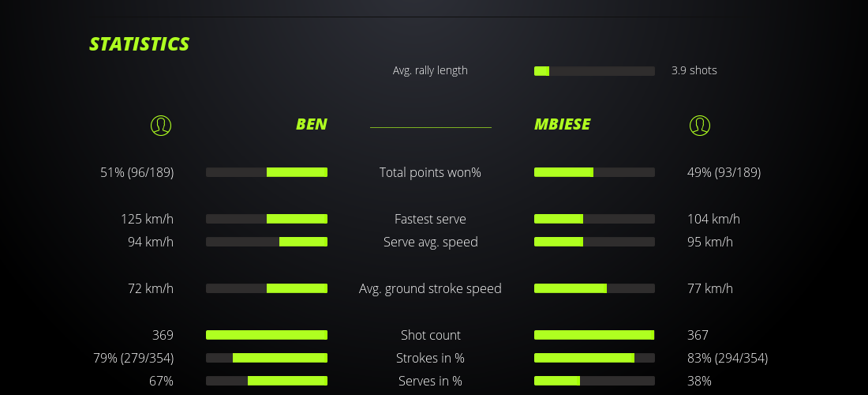The image size is (868, 395).
Task: Click Ben's serves in % bar
Action: point(267,381)
